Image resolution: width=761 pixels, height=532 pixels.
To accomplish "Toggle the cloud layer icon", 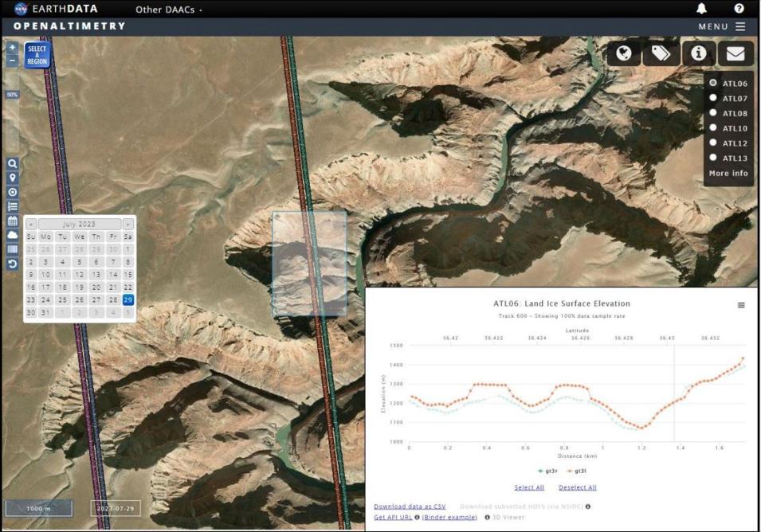I will point(13,235).
